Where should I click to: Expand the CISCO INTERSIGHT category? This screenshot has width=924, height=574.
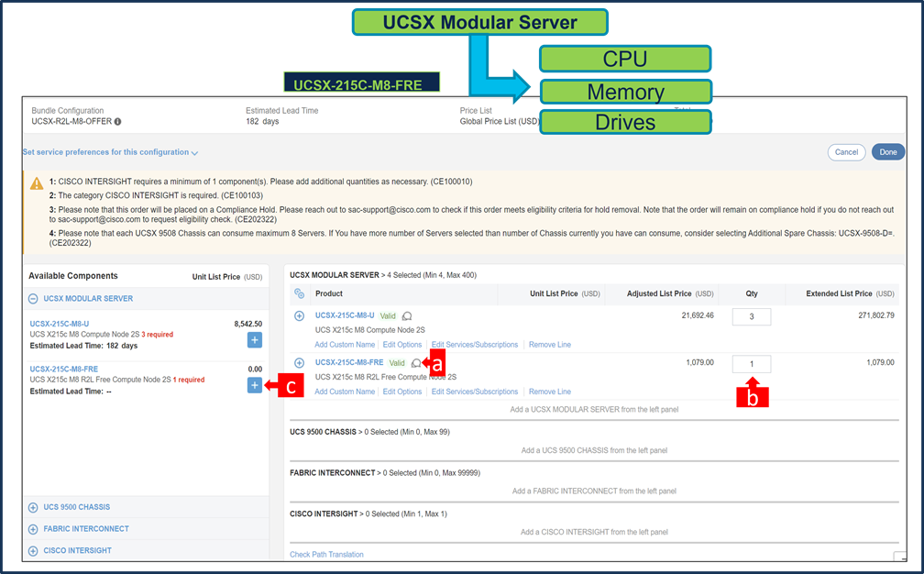click(34, 551)
